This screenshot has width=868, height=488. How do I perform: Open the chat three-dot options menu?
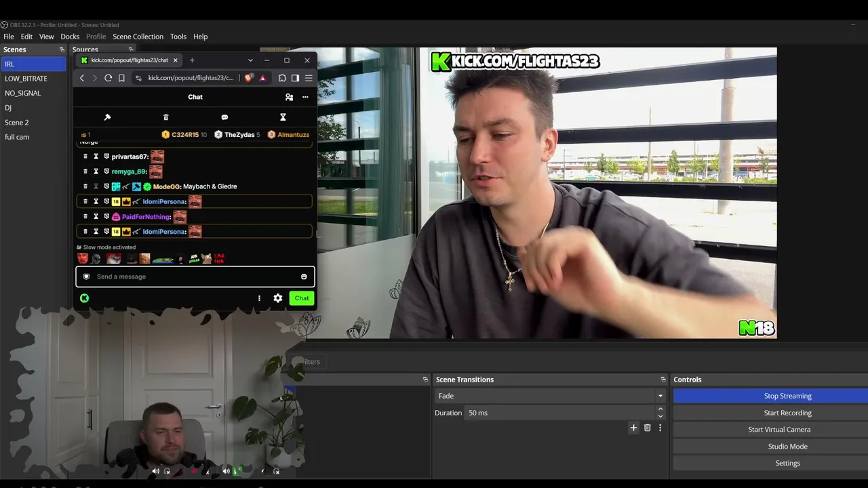[305, 97]
